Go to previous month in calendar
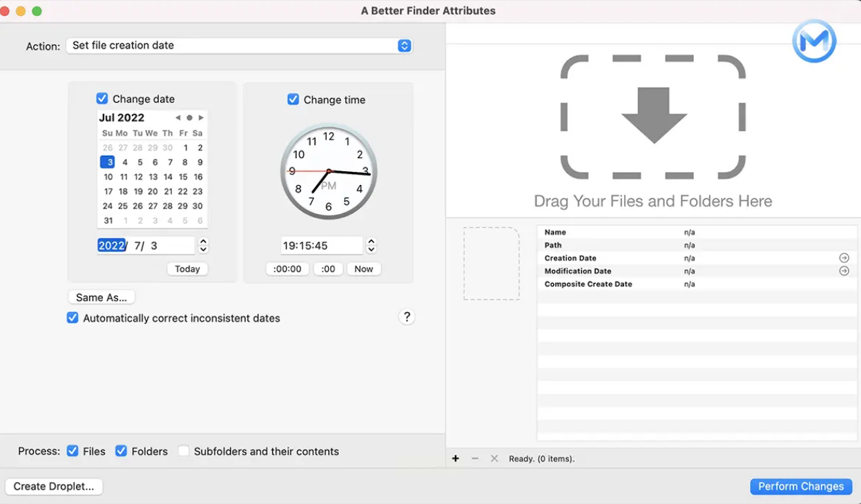861x504 pixels. point(177,117)
